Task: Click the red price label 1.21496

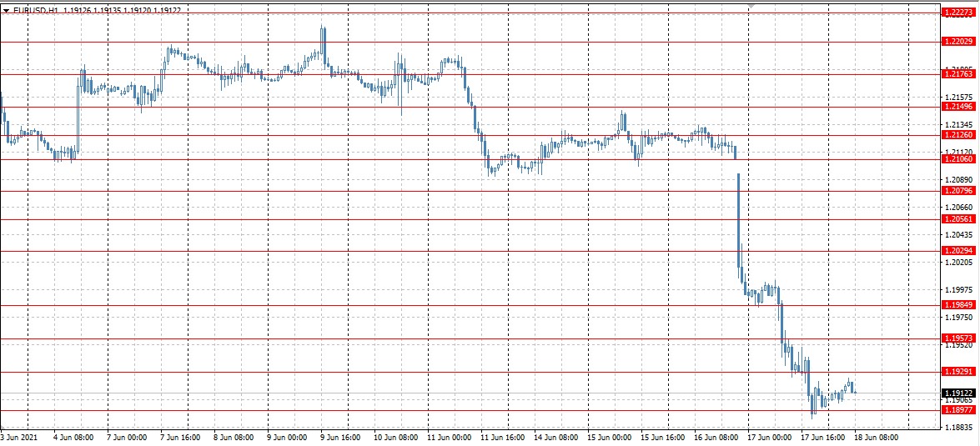Action: (959, 107)
